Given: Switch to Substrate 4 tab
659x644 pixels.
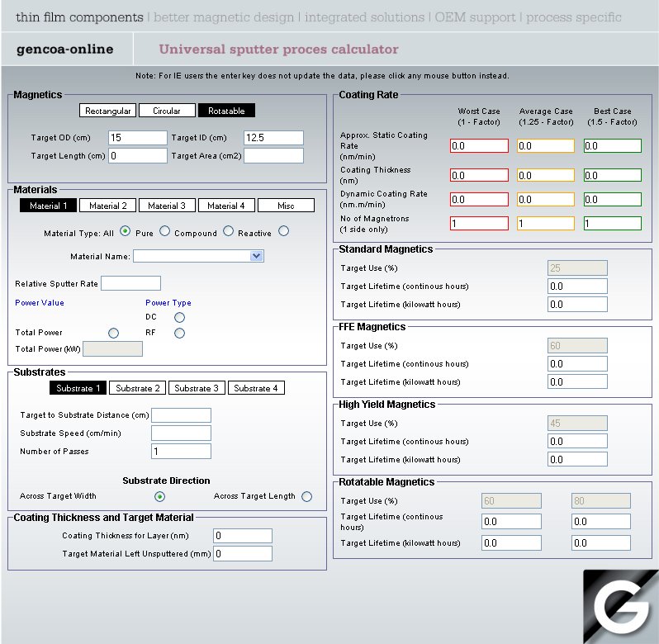Looking at the screenshot, I should [256, 388].
